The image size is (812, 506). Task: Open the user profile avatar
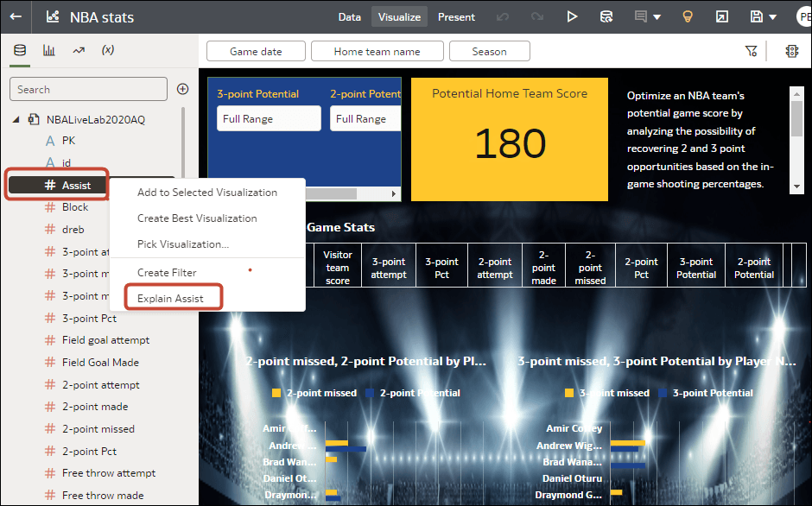point(804,17)
